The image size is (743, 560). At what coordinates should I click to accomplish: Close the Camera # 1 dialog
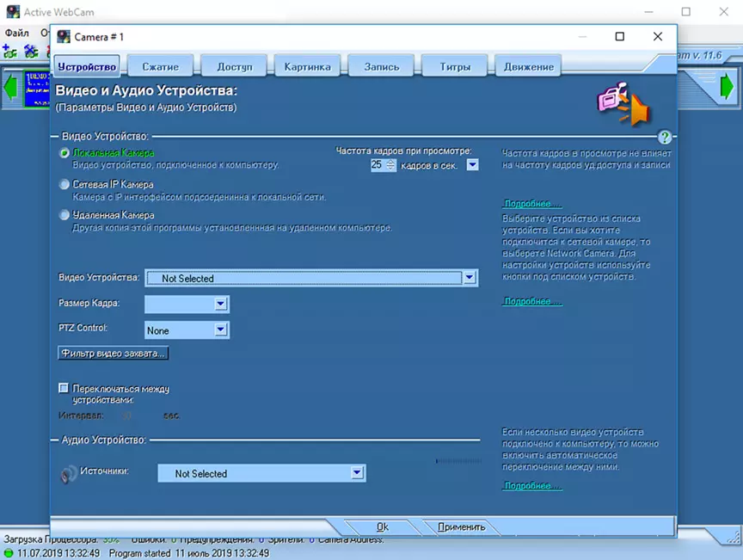coord(657,36)
